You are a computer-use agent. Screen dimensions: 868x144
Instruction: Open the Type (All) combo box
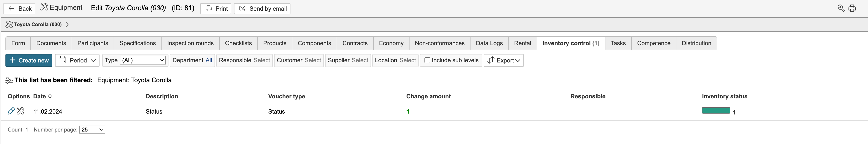coord(143,60)
